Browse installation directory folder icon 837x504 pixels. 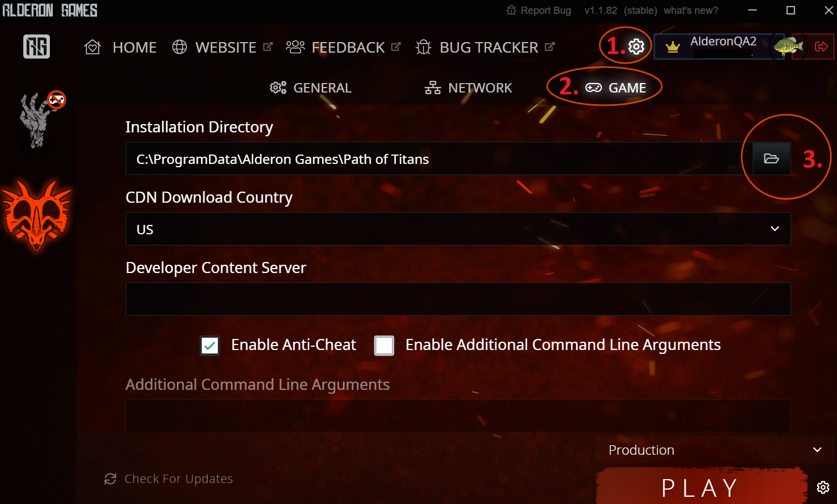[772, 158]
